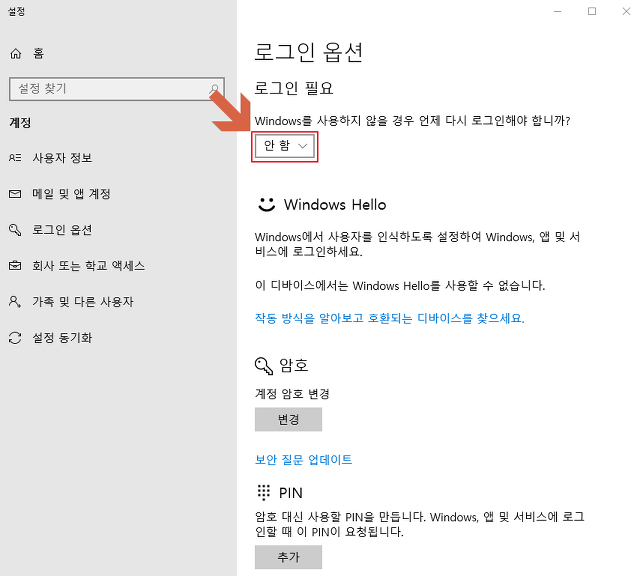Open the 작동 방식을 알아보고 호환되는 디바이스를 찾으세요 link
This screenshot has width=640, height=576.
tap(390, 318)
